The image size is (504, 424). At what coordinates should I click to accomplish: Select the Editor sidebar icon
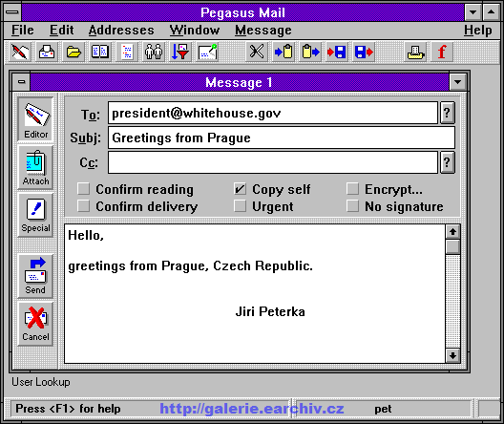pos(35,120)
